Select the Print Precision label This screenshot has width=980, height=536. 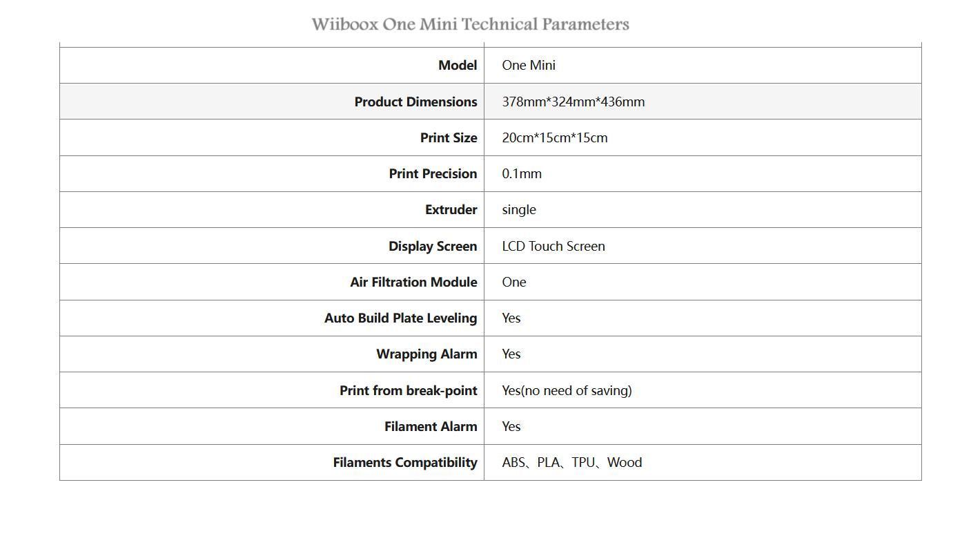[433, 173]
